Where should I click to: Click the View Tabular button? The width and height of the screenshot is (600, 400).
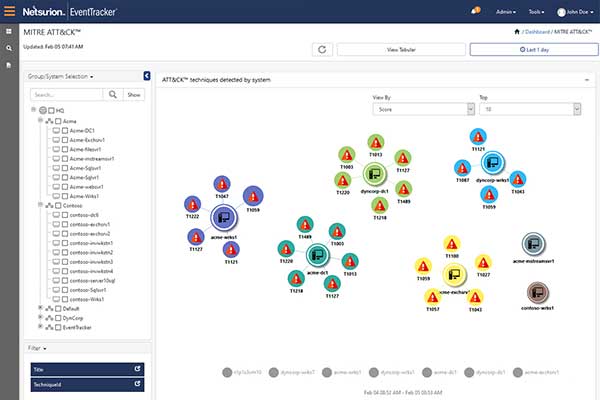tap(400, 49)
